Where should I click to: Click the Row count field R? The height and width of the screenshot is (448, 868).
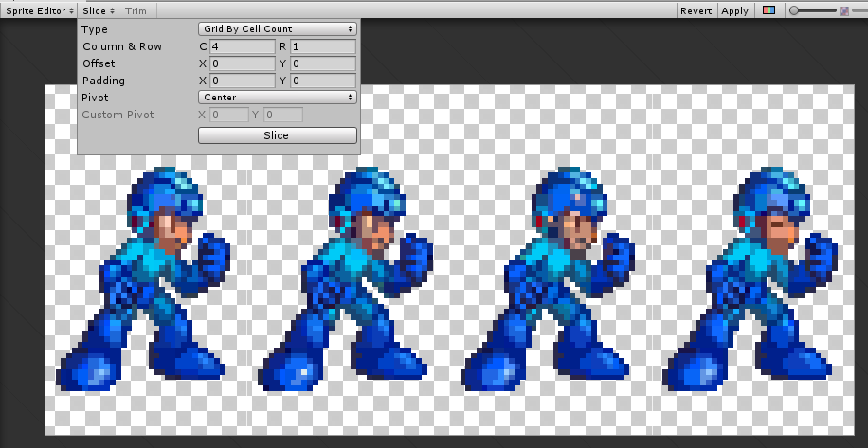click(323, 46)
